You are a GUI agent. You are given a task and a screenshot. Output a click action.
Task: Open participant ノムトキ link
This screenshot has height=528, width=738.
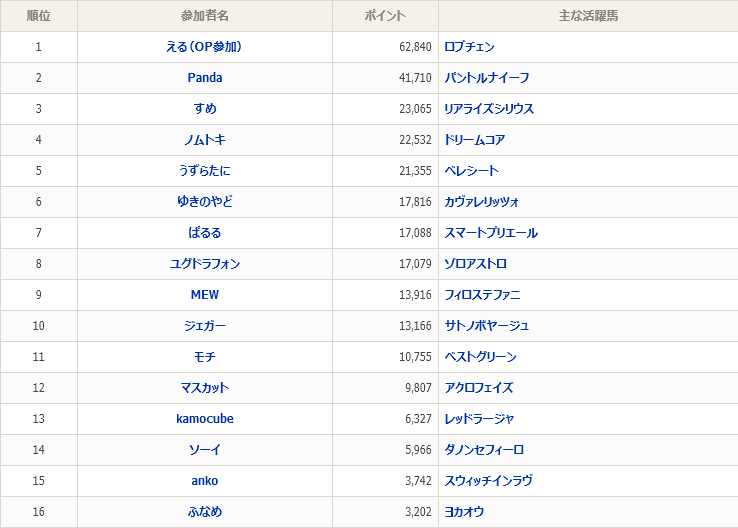(x=205, y=140)
